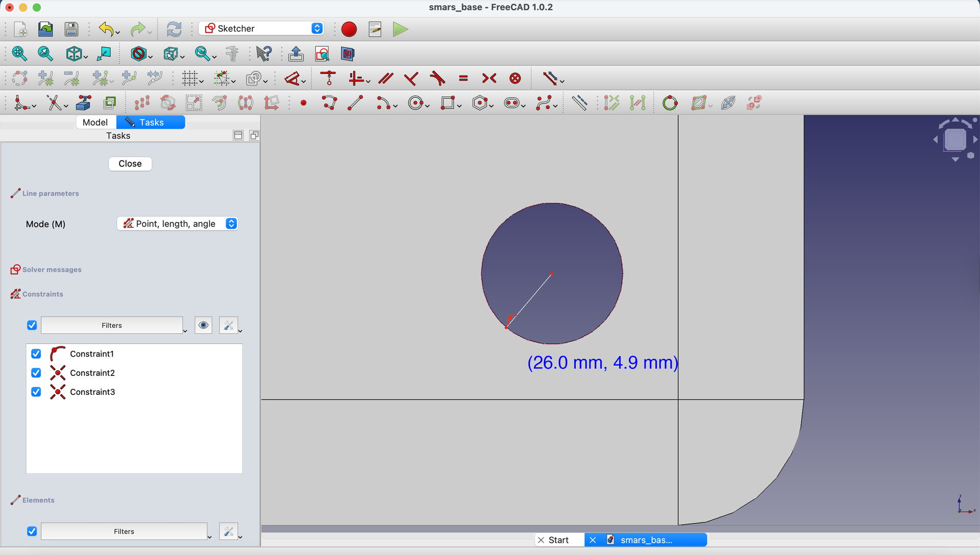Toggle construction geometry mode icon
This screenshot has height=555, width=980.
tap(580, 103)
